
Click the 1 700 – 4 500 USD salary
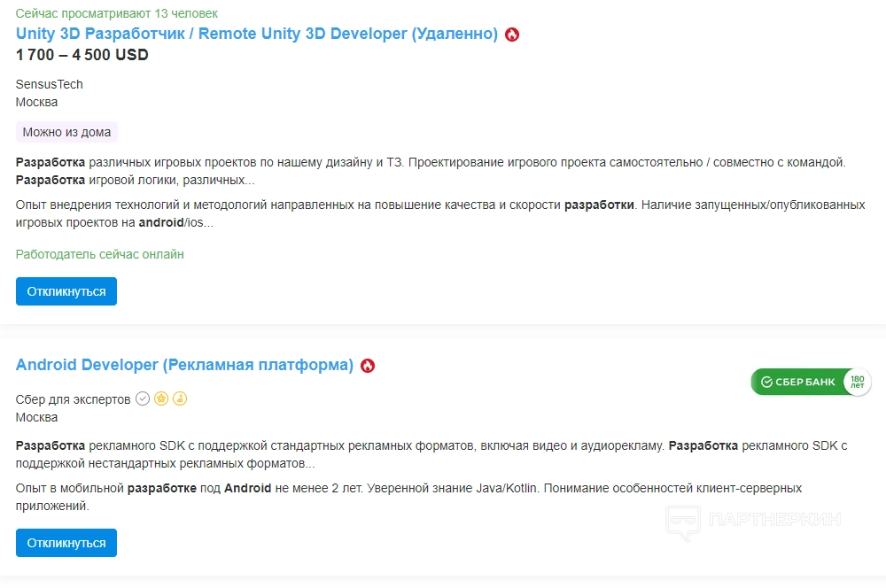(82, 55)
